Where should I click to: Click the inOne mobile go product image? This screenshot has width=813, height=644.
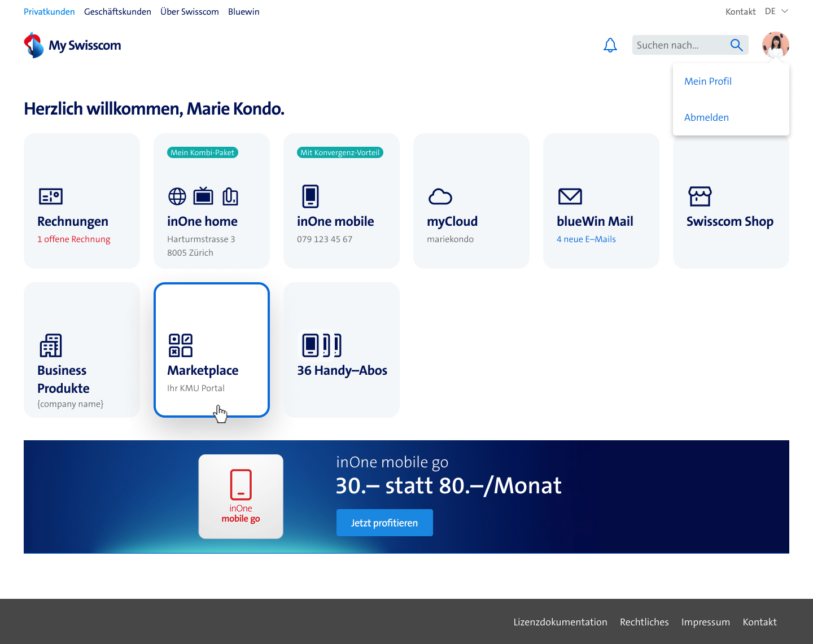coord(241,497)
